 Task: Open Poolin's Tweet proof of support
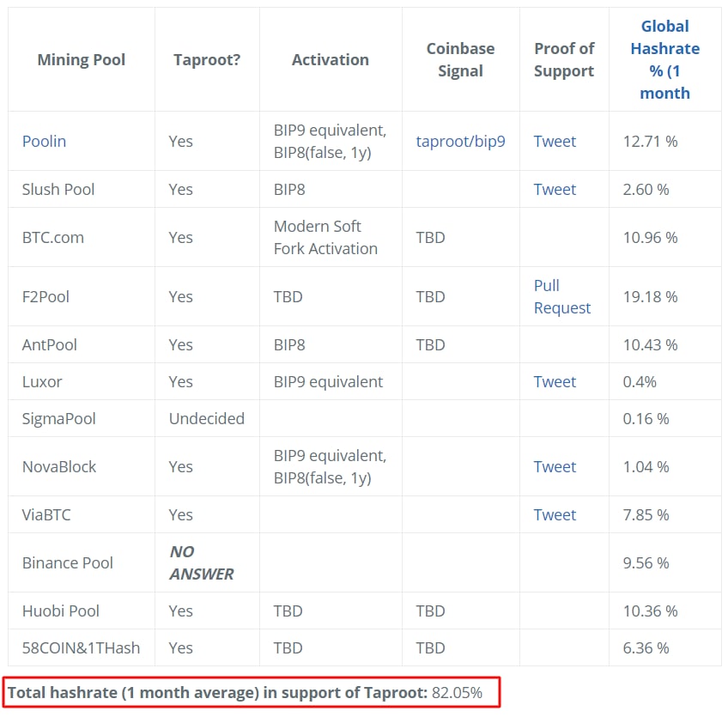[555, 141]
